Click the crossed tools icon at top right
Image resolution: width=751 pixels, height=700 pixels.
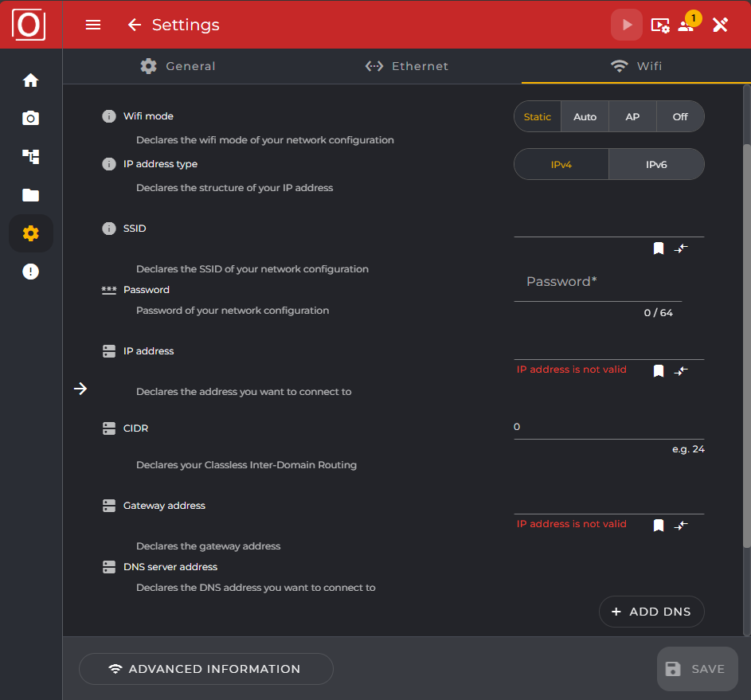pos(720,25)
